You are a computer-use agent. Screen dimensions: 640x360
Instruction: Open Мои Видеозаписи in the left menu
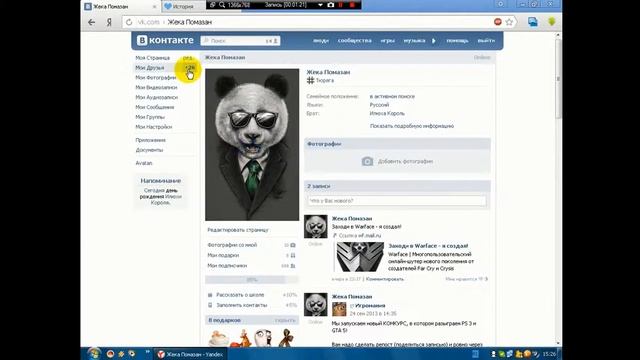[x=156, y=87]
